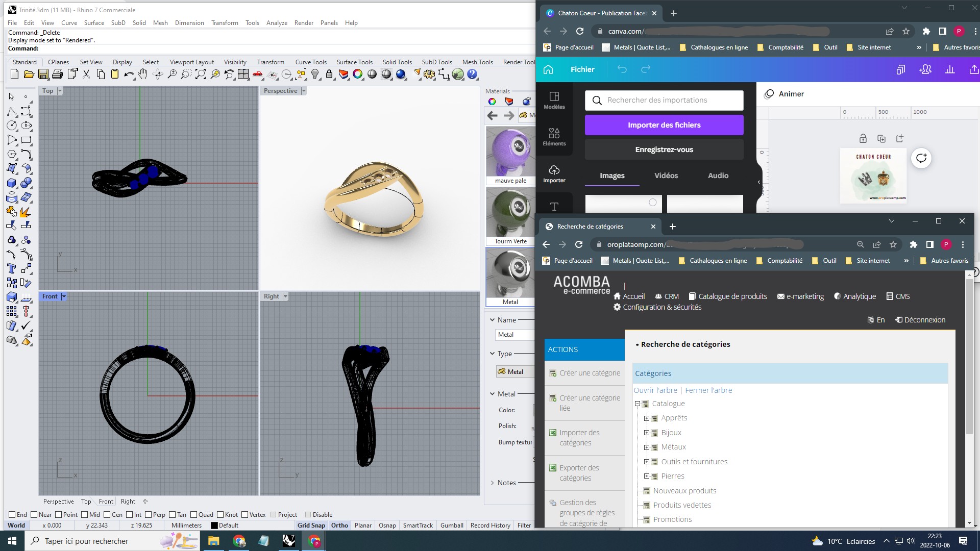Switch to Canva Vidéos tab
Image resolution: width=980 pixels, height=551 pixels.
[x=666, y=176]
